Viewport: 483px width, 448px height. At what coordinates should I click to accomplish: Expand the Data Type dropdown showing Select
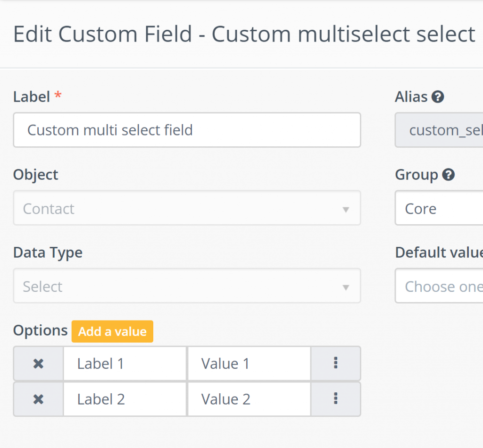pyautogui.click(x=187, y=286)
